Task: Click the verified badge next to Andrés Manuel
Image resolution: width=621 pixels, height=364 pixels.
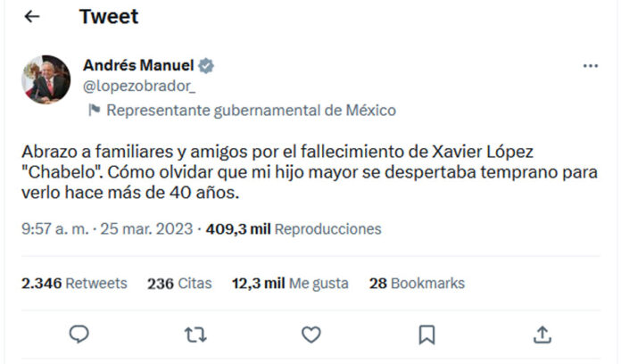Action: coord(206,66)
